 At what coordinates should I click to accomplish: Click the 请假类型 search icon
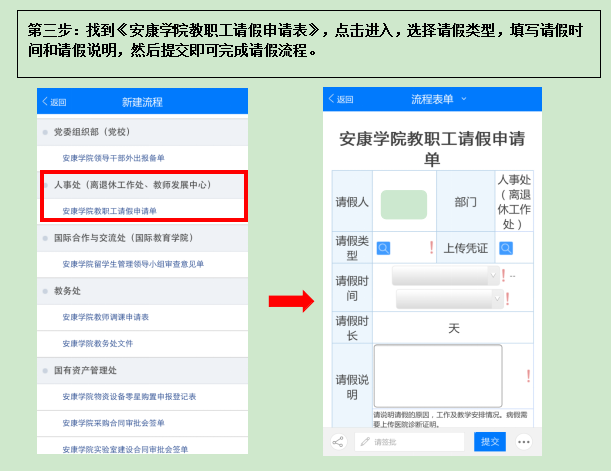[383, 248]
